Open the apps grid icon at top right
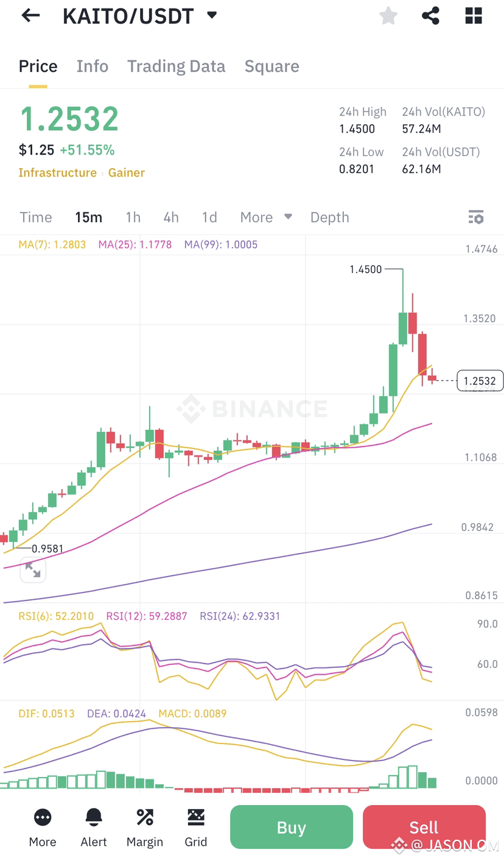This screenshot has width=504, height=861. [x=473, y=16]
